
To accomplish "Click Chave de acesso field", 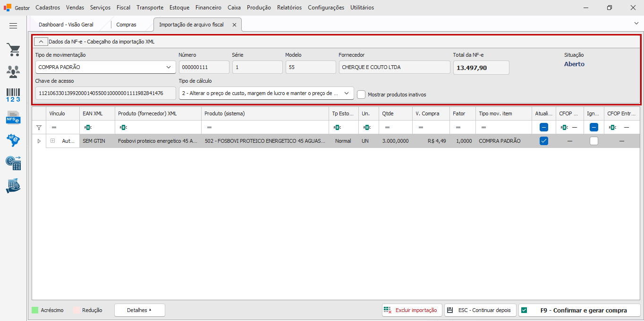I will (x=105, y=93).
